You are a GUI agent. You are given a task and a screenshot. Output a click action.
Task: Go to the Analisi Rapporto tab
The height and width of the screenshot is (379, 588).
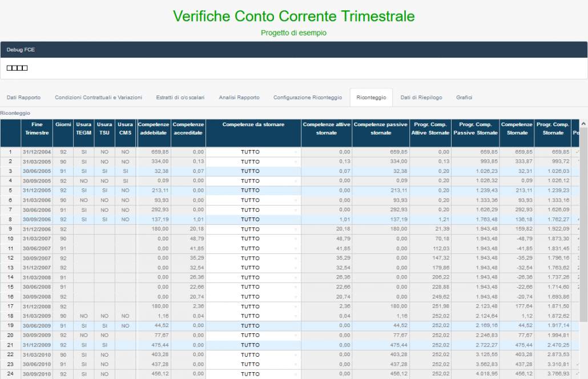(239, 98)
